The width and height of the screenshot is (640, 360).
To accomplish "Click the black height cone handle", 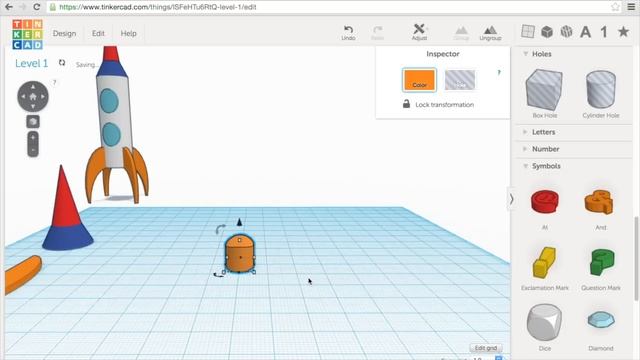I will (240, 222).
